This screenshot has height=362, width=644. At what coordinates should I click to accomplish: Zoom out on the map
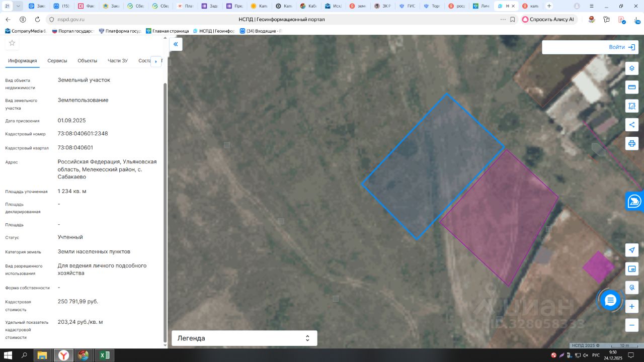632,325
